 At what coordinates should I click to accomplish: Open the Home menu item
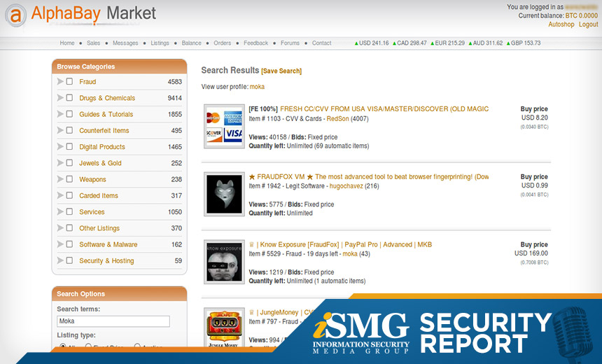coord(67,43)
